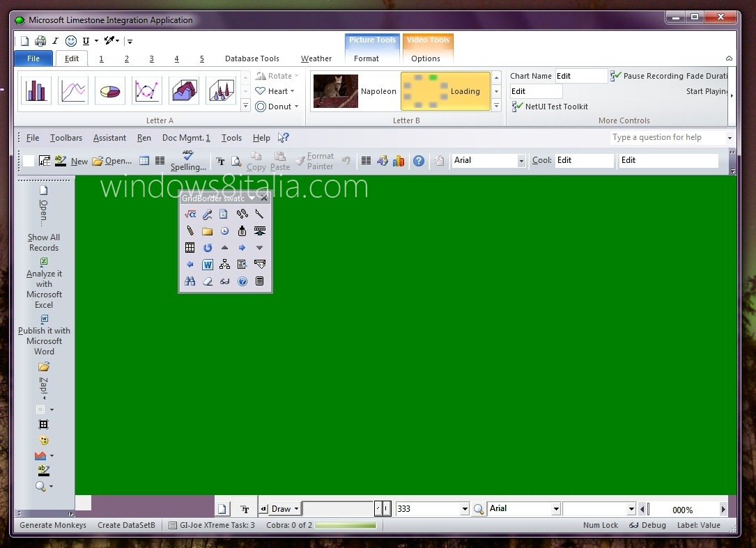Click the square root equation icon

pyautogui.click(x=190, y=214)
